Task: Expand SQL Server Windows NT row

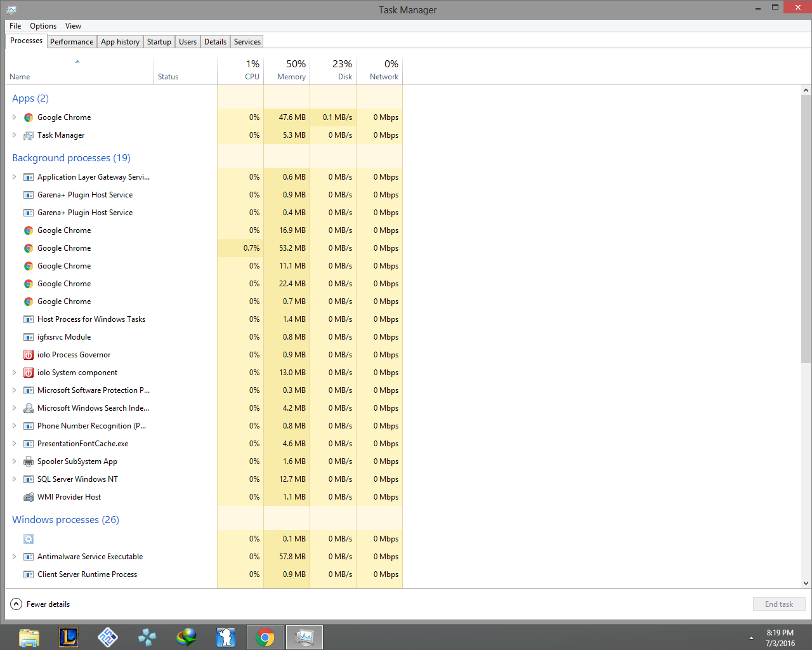Action: pyautogui.click(x=15, y=479)
